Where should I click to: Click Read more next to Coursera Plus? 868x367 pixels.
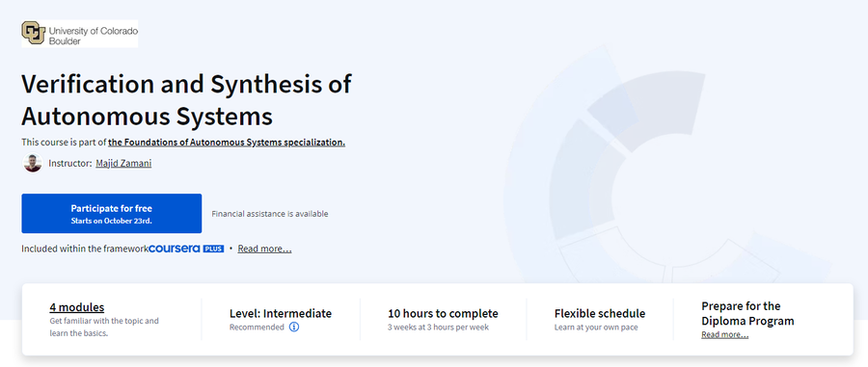264,249
